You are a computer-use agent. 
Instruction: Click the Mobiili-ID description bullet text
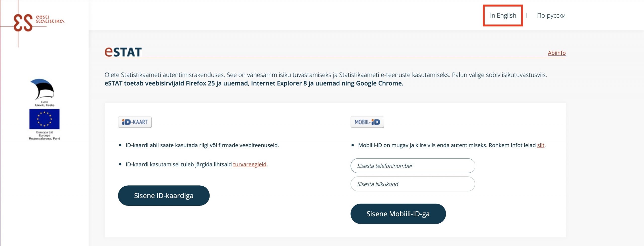click(447, 145)
